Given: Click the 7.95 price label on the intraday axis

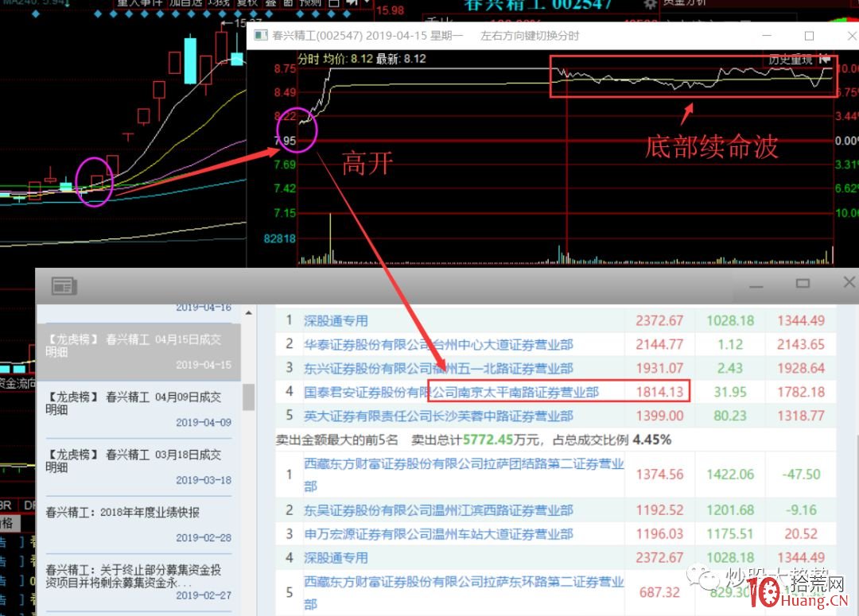Looking at the screenshot, I should [x=285, y=141].
